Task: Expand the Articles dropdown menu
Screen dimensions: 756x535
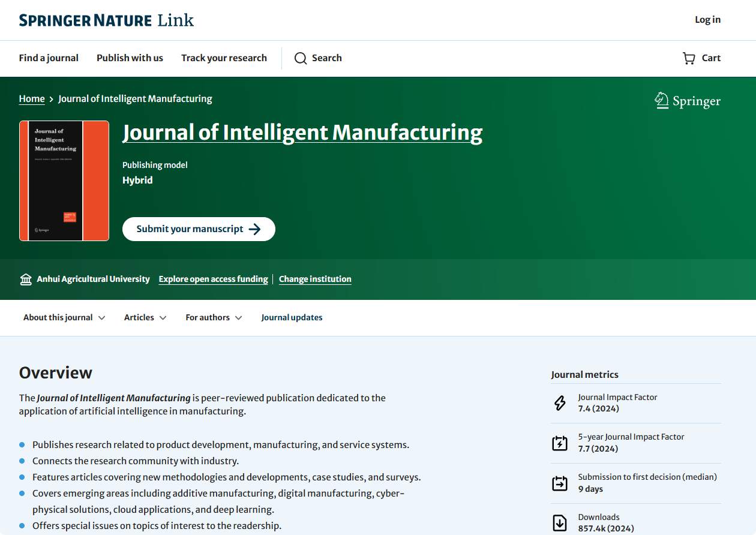Action: coord(145,318)
